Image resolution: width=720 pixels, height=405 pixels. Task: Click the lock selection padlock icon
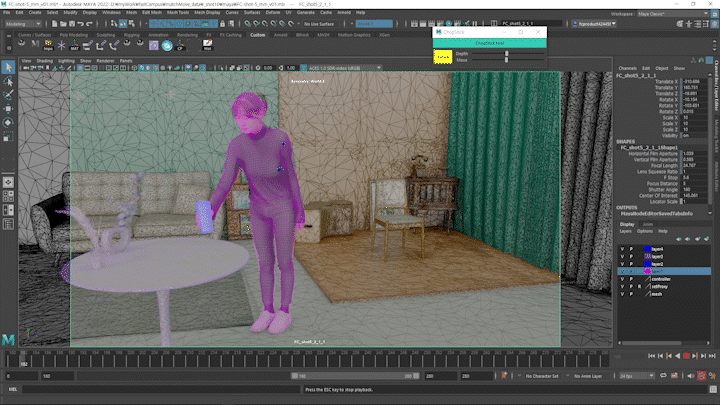[223, 23]
